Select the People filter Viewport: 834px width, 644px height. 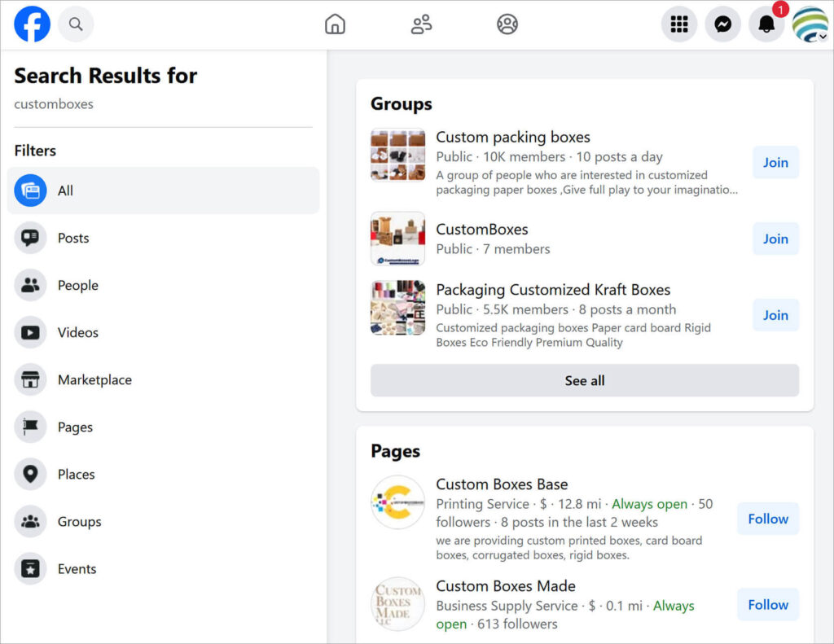coord(77,285)
